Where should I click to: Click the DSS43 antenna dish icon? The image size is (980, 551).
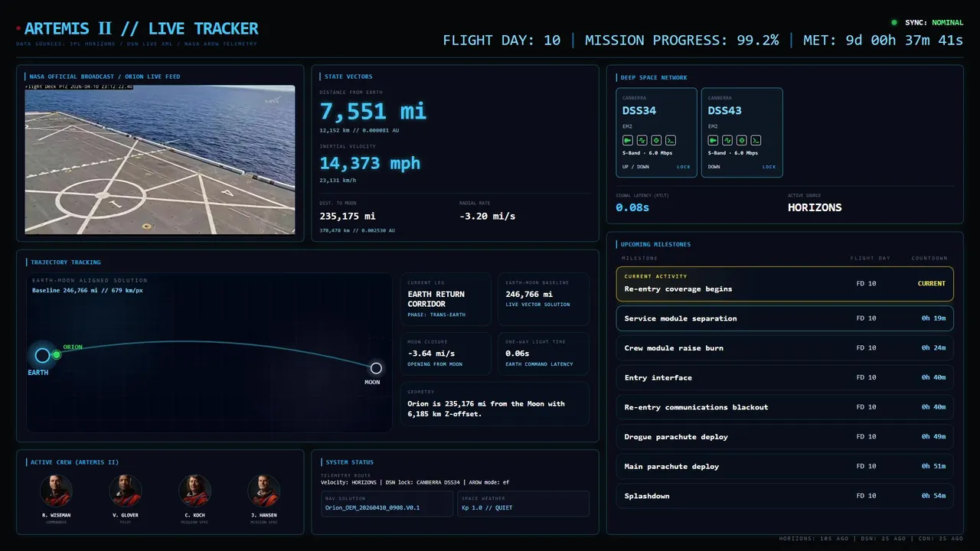point(713,141)
